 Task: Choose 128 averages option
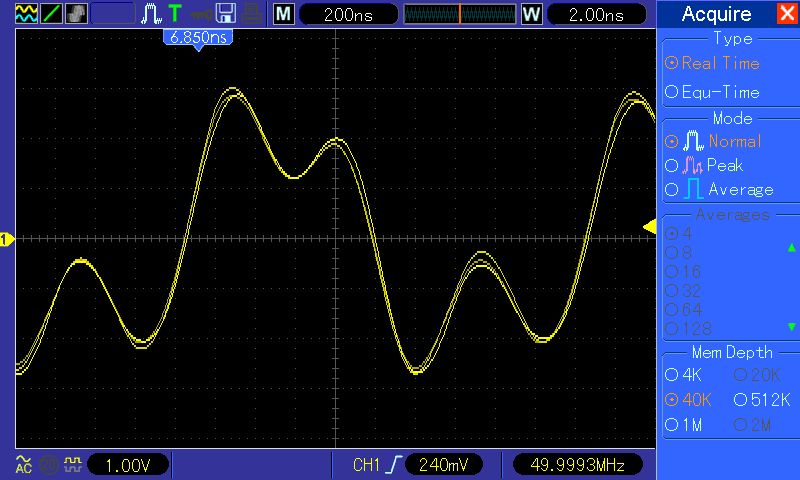688,329
